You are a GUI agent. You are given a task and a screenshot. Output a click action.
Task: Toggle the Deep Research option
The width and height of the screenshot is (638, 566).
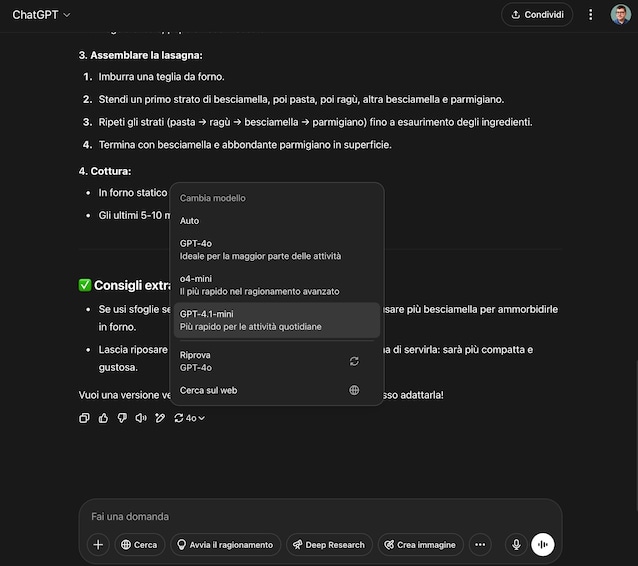click(x=329, y=544)
